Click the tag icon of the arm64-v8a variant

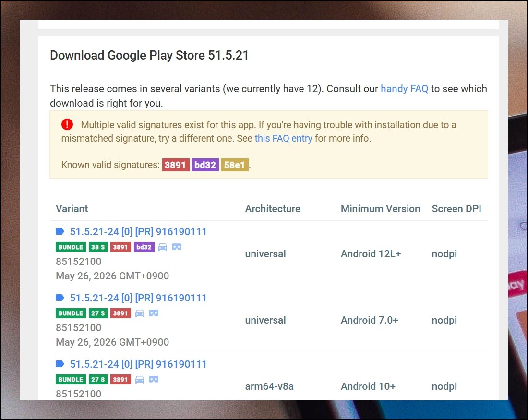click(x=60, y=364)
